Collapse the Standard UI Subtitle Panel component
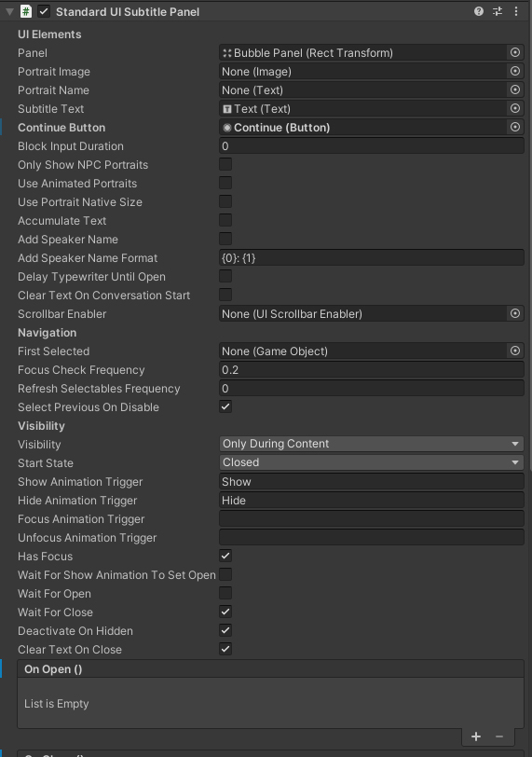Viewport: 532px width, 757px height. pos(9,11)
